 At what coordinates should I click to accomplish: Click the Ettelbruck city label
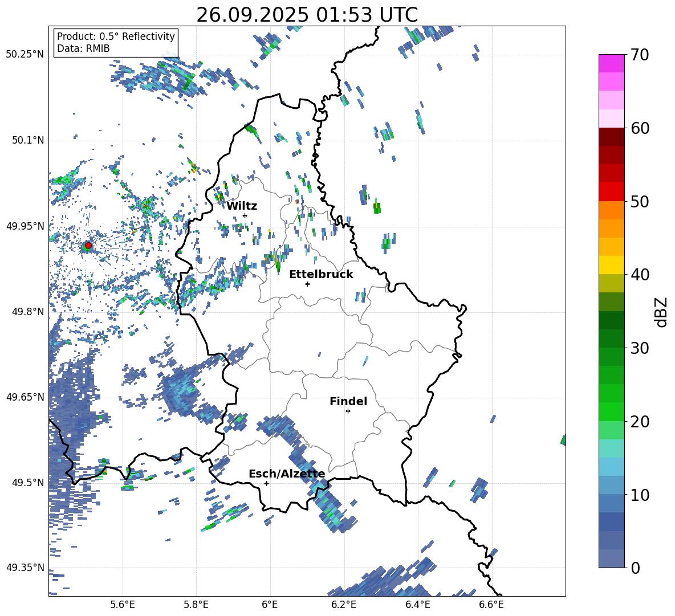coord(321,275)
